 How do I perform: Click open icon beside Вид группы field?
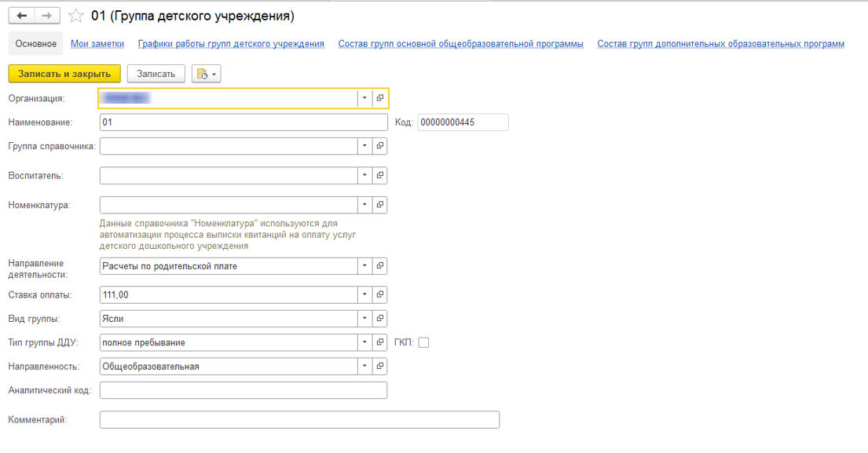(380, 319)
